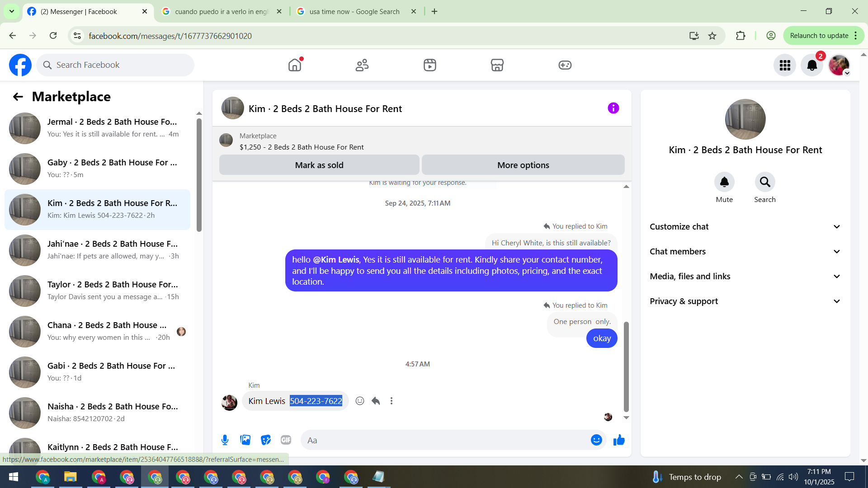Open Kim's listing thumbnail in right panel
Screen dimensions: 868x488
click(x=745, y=119)
